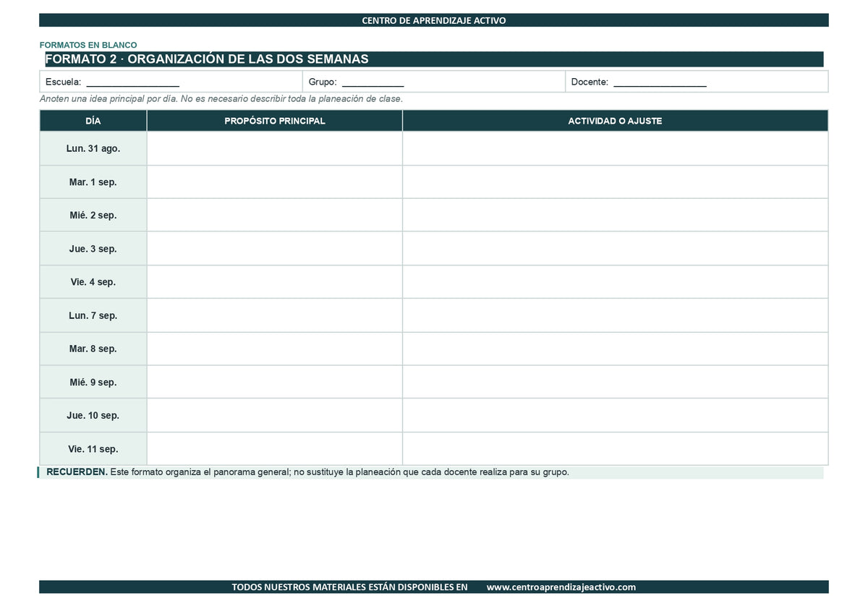Click the Escuela blank line field
The height and width of the screenshot is (614, 868).
(x=132, y=82)
